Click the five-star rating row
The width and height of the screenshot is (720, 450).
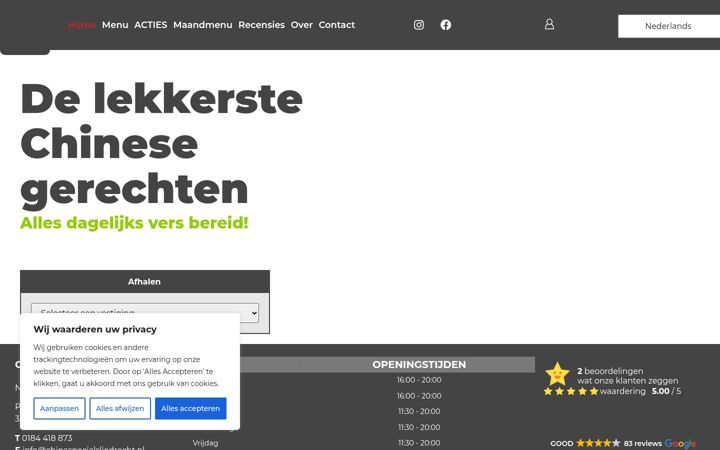tap(571, 391)
